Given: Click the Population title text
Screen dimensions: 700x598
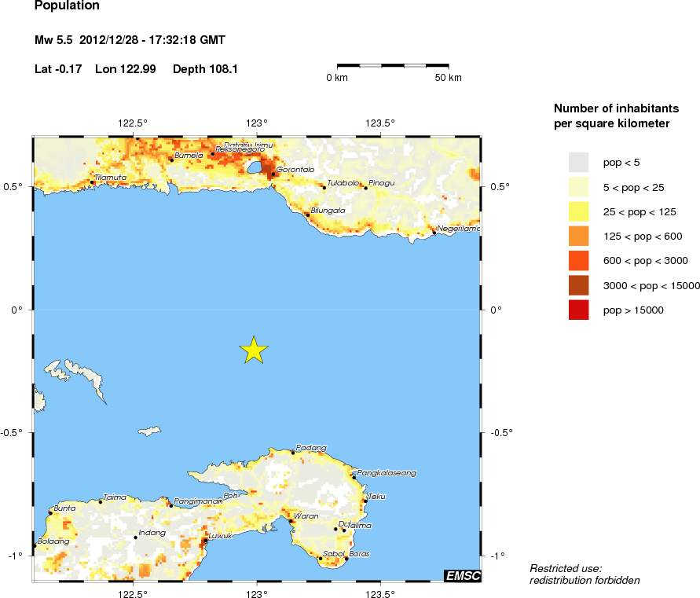Looking at the screenshot, I should point(67,6).
